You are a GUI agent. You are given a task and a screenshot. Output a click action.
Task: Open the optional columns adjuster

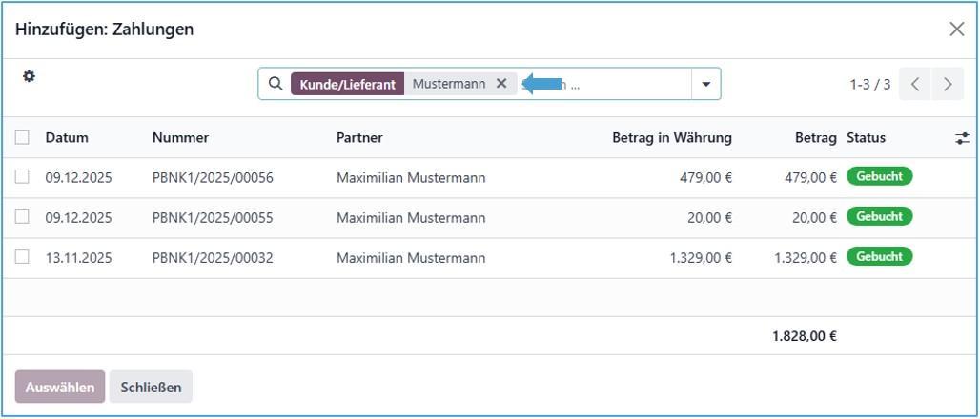(962, 138)
